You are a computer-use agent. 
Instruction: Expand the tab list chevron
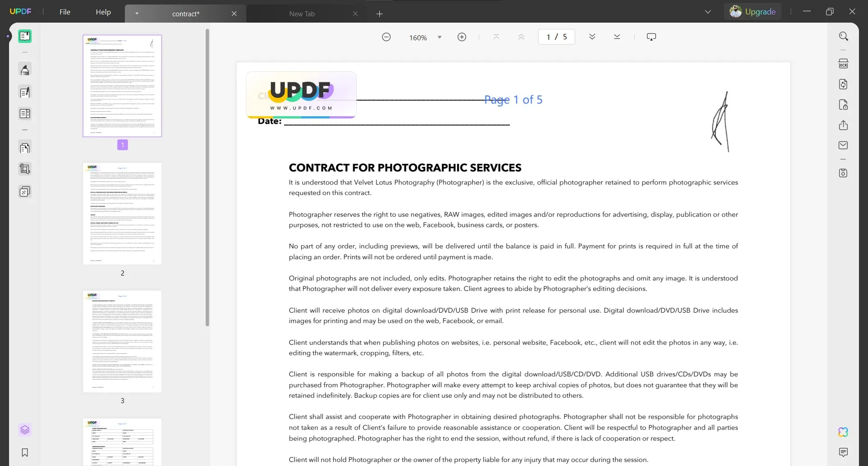click(x=708, y=12)
